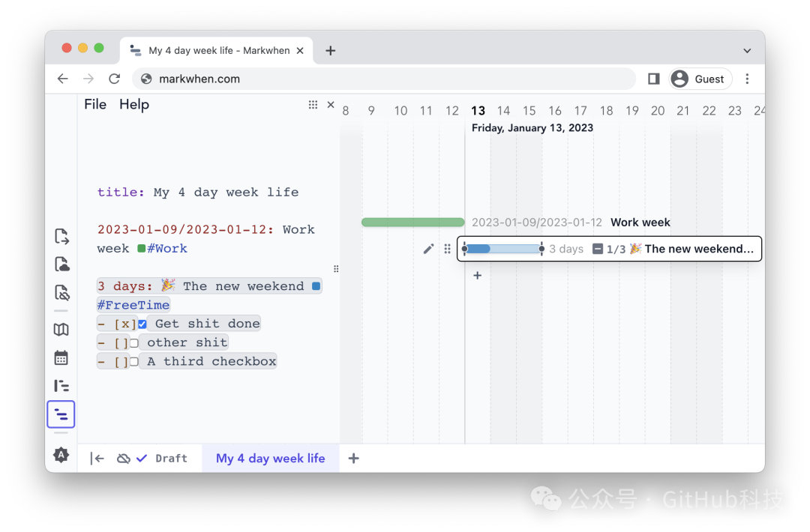This screenshot has width=810, height=532.
Task: Expand the tab search chevron
Action: 747,50
